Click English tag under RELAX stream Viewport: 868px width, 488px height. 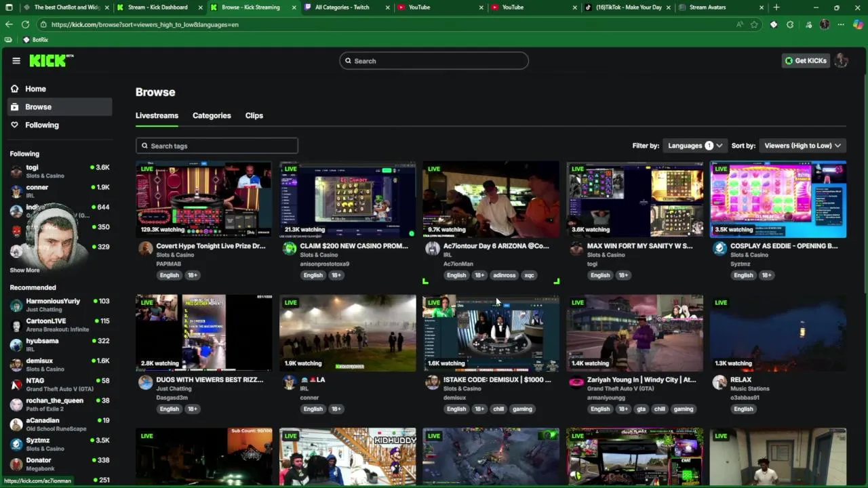[743, 409]
